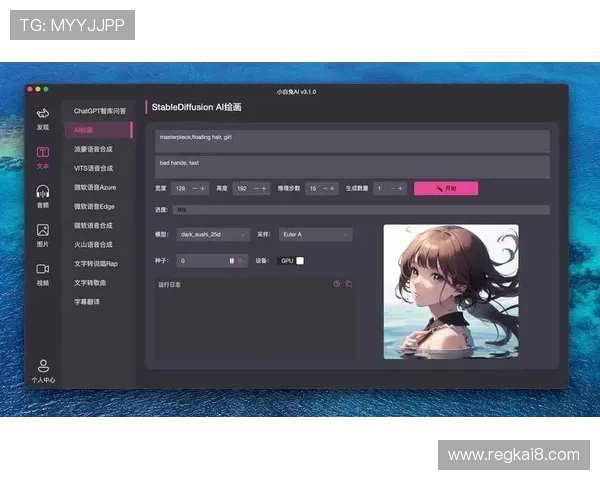Screen dimensions: 600x480
Task: Select the highlighted AI绘画 menu item
Action: click(99, 130)
